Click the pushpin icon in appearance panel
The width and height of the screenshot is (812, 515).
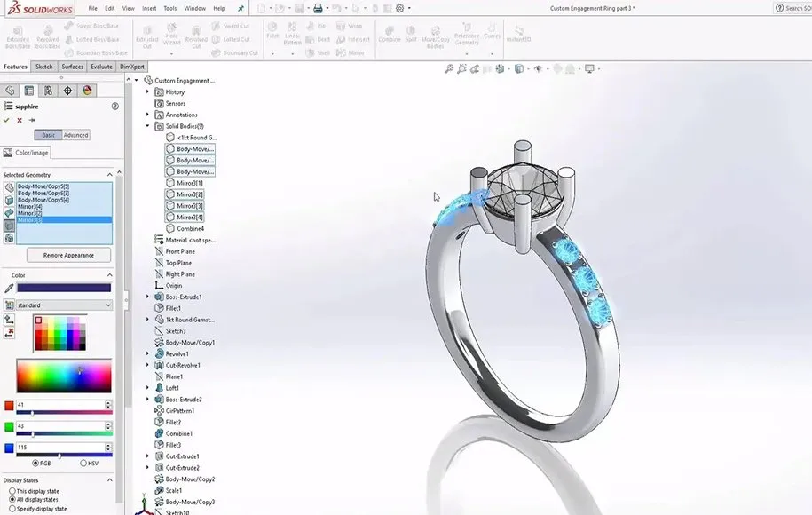coord(33,120)
